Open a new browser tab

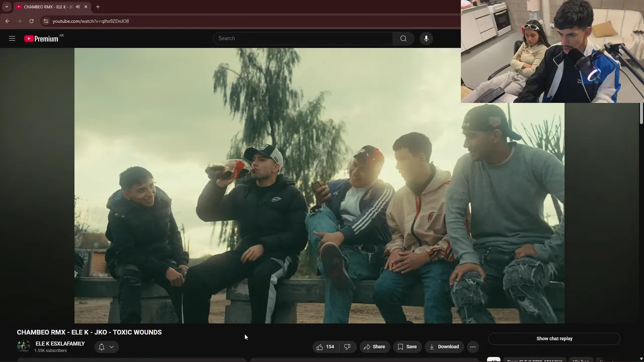click(98, 7)
